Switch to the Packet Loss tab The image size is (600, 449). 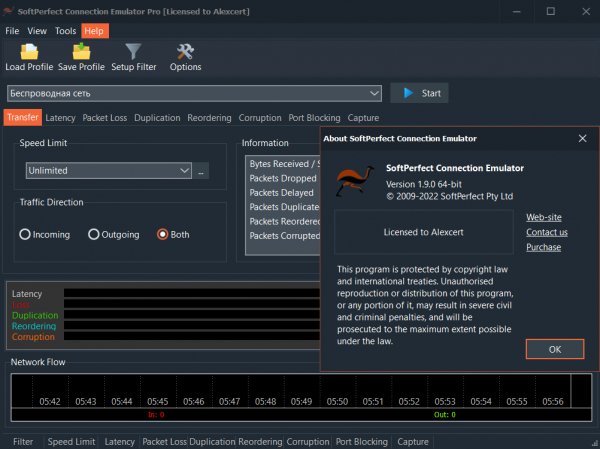104,118
